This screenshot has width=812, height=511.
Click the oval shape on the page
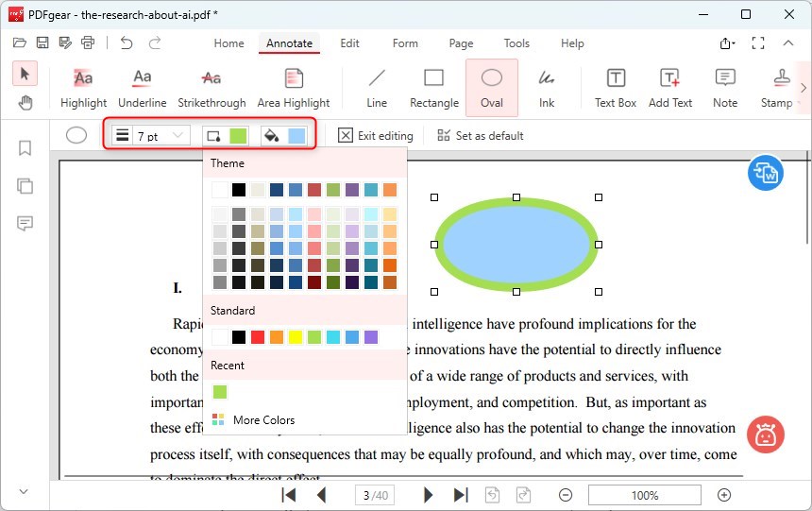(x=516, y=244)
